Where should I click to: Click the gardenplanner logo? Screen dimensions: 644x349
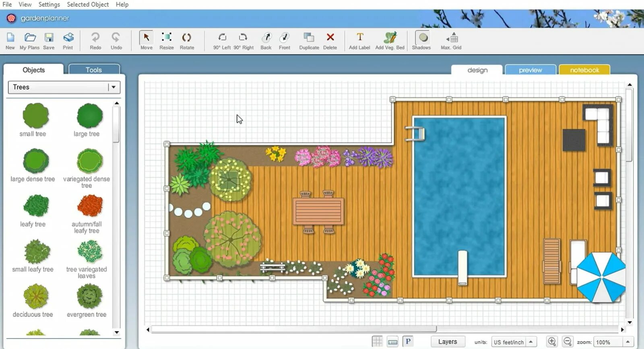[38, 18]
